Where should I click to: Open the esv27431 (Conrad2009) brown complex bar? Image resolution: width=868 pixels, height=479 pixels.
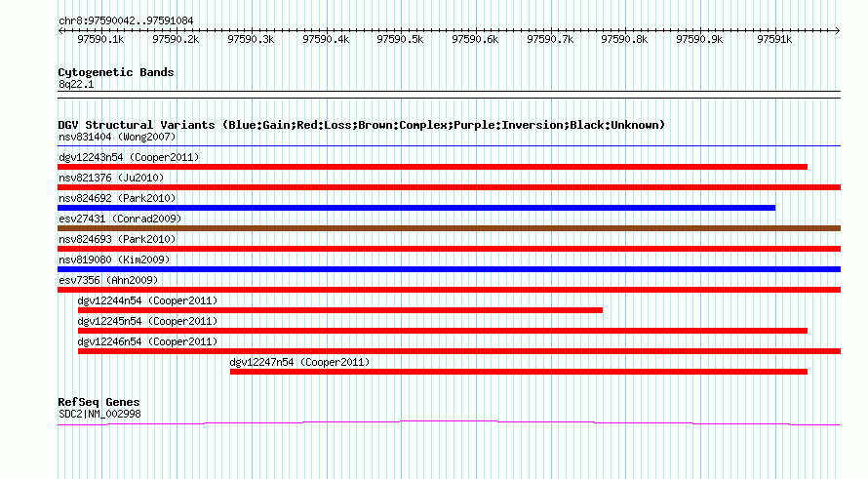point(449,228)
